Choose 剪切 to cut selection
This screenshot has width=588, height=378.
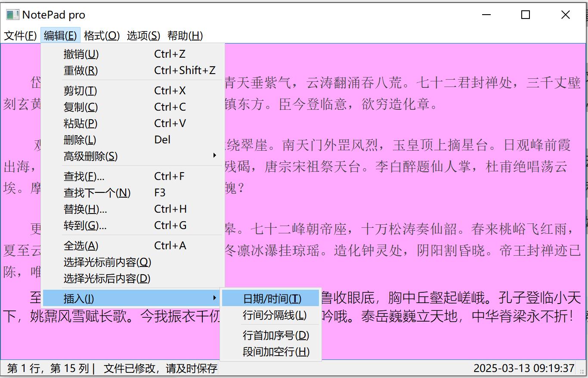[x=81, y=90]
